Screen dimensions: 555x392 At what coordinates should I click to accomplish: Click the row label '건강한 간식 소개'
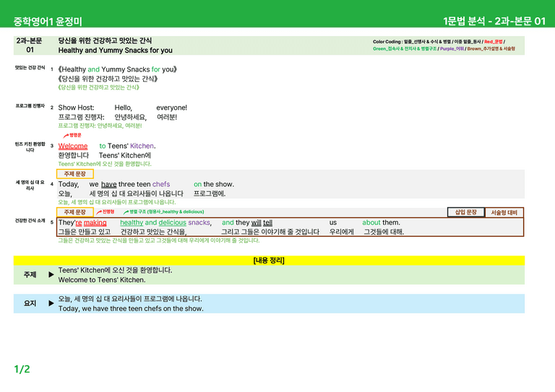click(x=30, y=221)
